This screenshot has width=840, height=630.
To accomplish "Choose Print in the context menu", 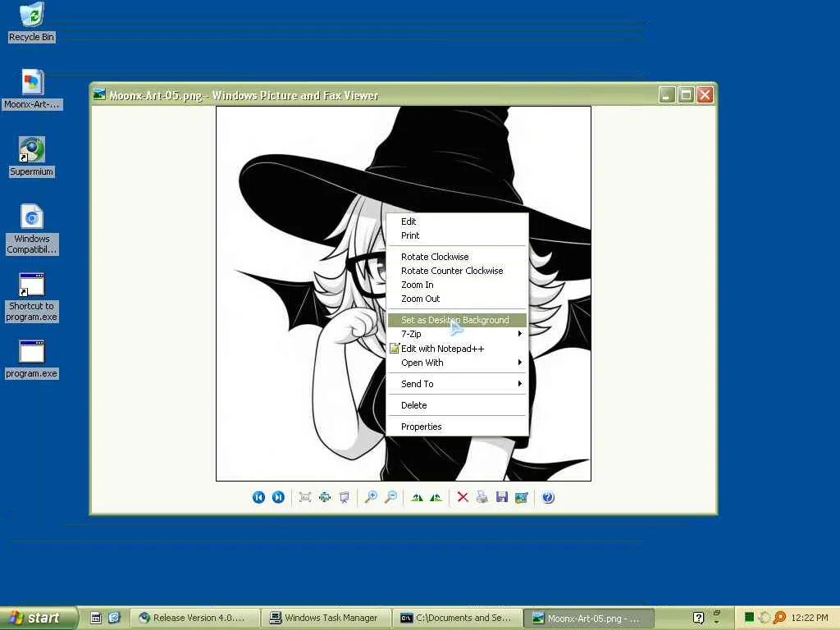I will point(457,235).
